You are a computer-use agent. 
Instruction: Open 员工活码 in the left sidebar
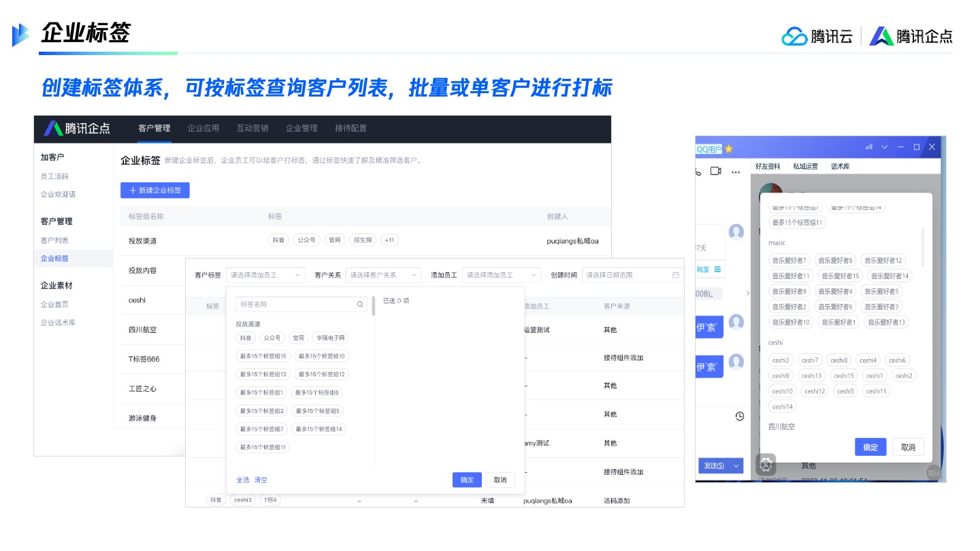54,176
